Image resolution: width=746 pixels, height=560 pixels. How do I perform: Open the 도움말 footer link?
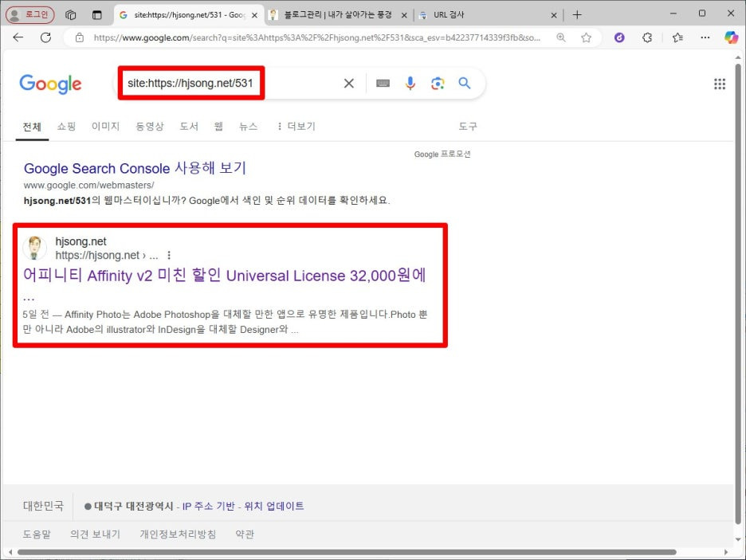pos(37,535)
